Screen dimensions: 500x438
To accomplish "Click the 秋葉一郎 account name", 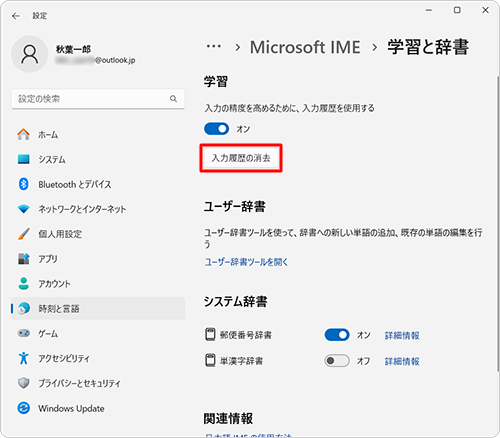I will [x=73, y=49].
